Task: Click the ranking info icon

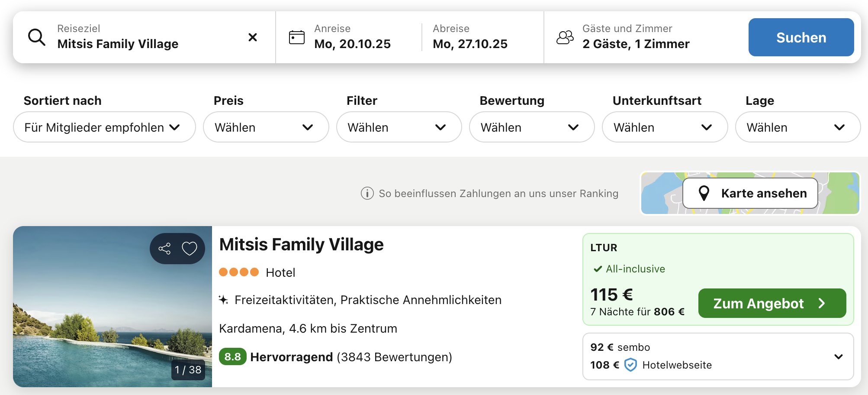Action: click(367, 193)
